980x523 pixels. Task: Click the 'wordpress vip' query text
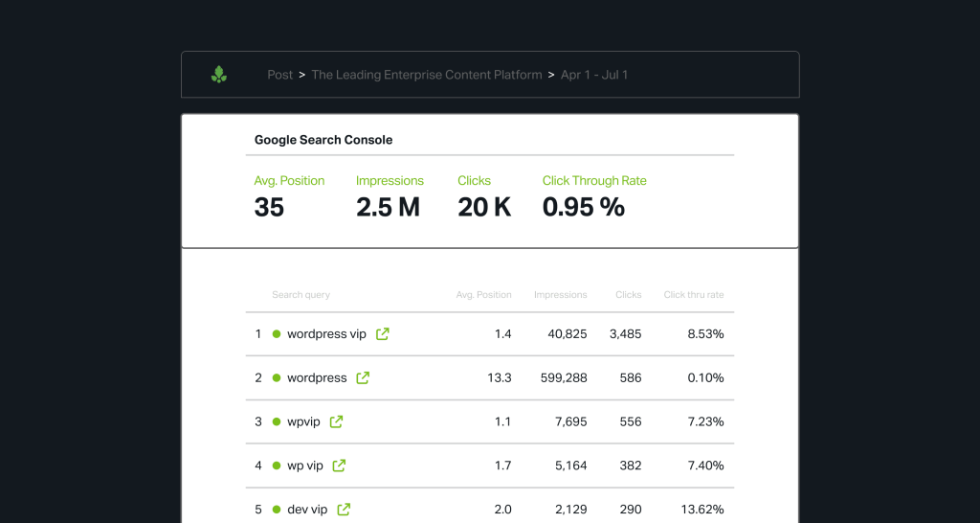pos(327,334)
